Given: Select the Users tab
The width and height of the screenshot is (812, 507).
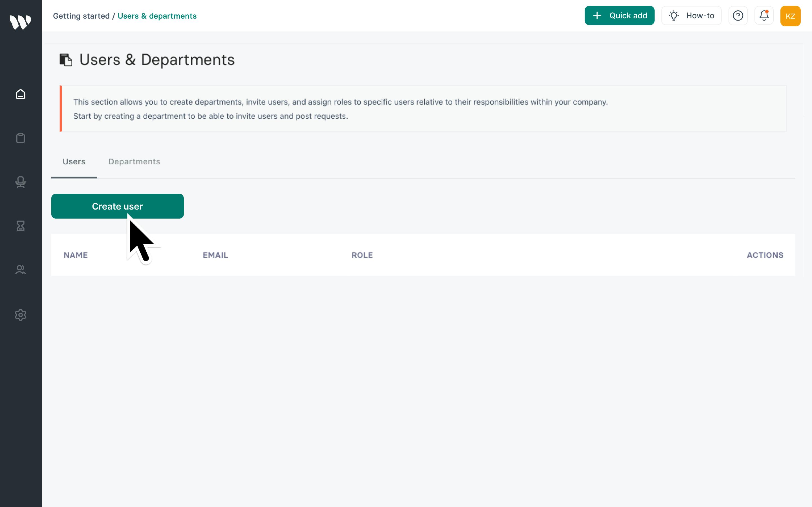Looking at the screenshot, I should (x=74, y=162).
